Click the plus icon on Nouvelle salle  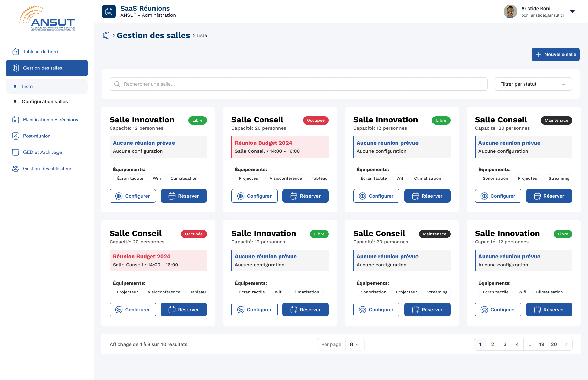tap(538, 54)
